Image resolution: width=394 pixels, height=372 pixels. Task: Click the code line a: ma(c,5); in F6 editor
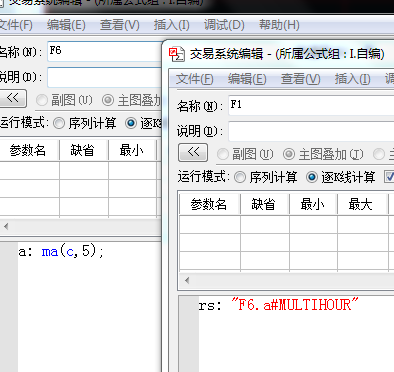point(61,251)
